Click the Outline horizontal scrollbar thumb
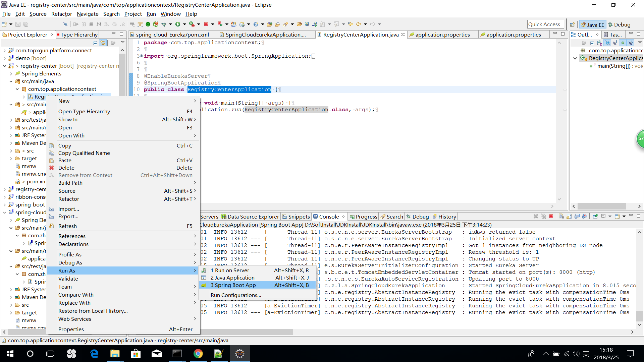Screen dimensions: 644x362 coord(602,206)
